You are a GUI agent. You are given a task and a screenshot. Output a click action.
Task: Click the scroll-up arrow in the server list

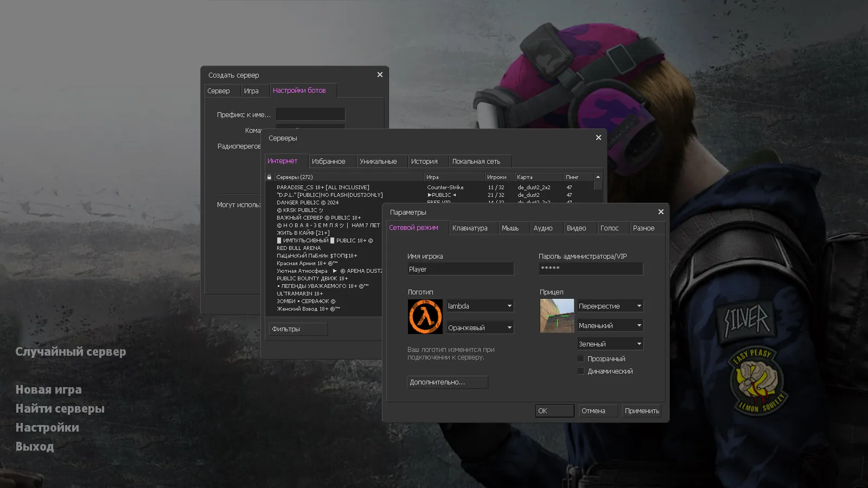(597, 176)
